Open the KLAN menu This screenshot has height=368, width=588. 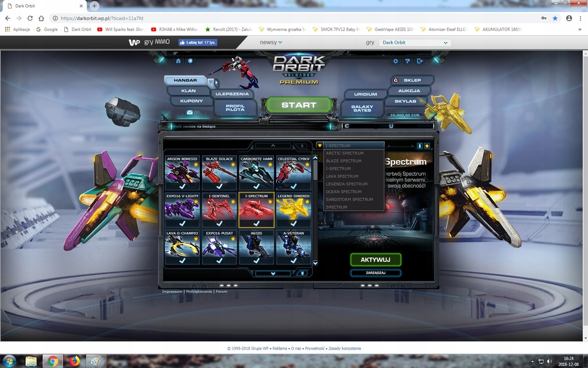click(x=188, y=91)
